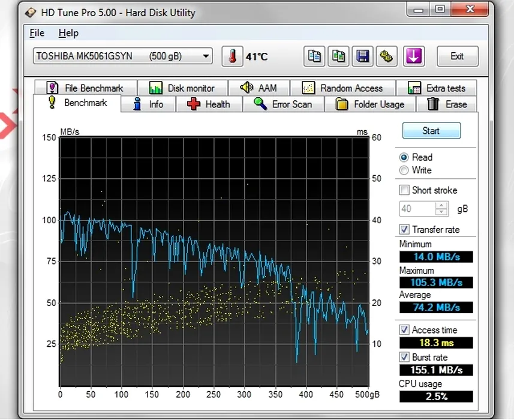The width and height of the screenshot is (514, 420).
Task: Open the Error Scan tab
Action: pyautogui.click(x=283, y=104)
